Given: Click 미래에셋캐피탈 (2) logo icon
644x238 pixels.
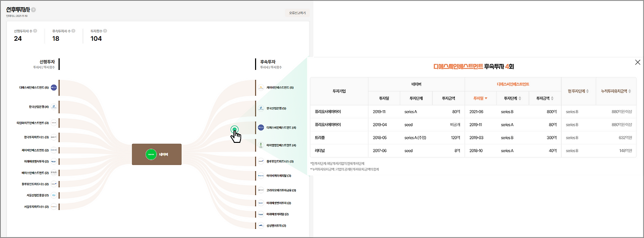Looking at the screenshot, I should (261, 214).
